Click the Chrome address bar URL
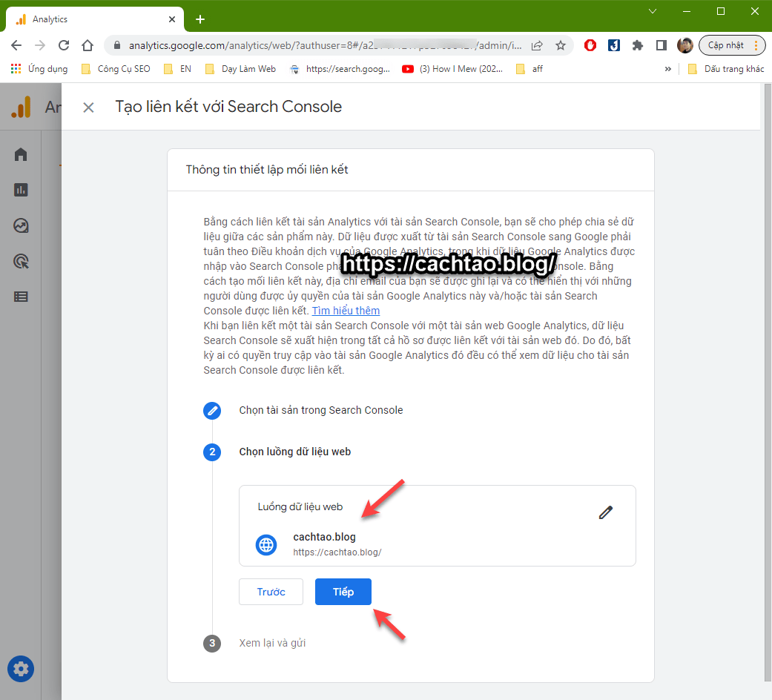The width and height of the screenshot is (772, 700). pos(325,45)
